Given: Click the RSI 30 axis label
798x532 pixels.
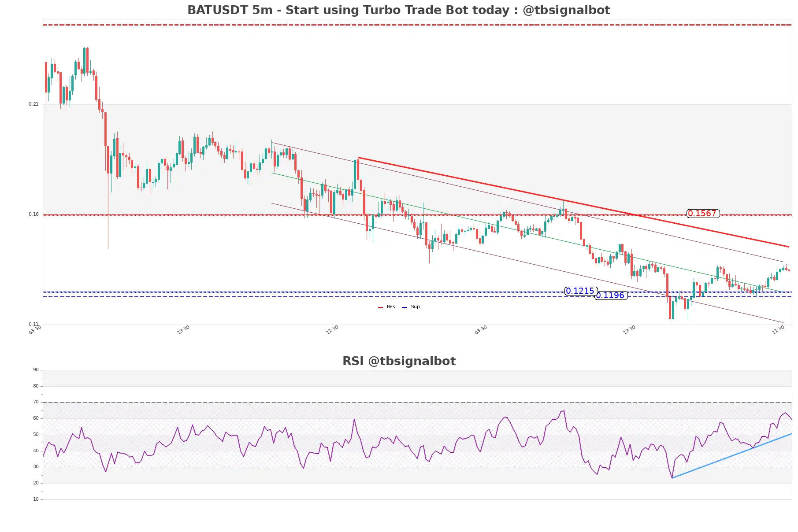Looking at the screenshot, I should pos(36,467).
